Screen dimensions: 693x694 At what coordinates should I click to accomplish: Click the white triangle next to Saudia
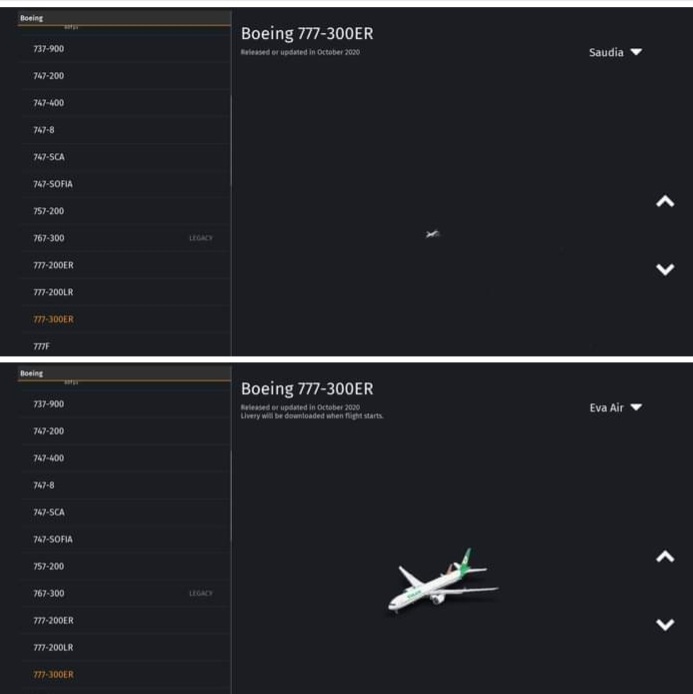636,52
